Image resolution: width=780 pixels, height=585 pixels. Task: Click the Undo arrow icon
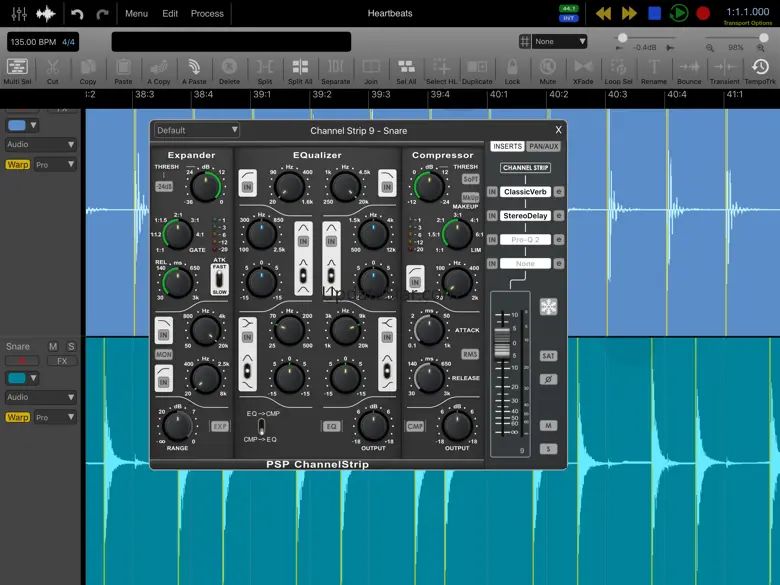point(77,14)
